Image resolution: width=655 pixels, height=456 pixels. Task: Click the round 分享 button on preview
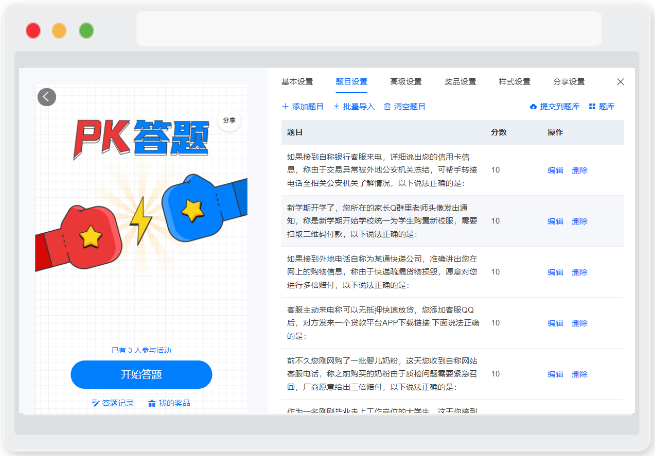pyautogui.click(x=229, y=120)
